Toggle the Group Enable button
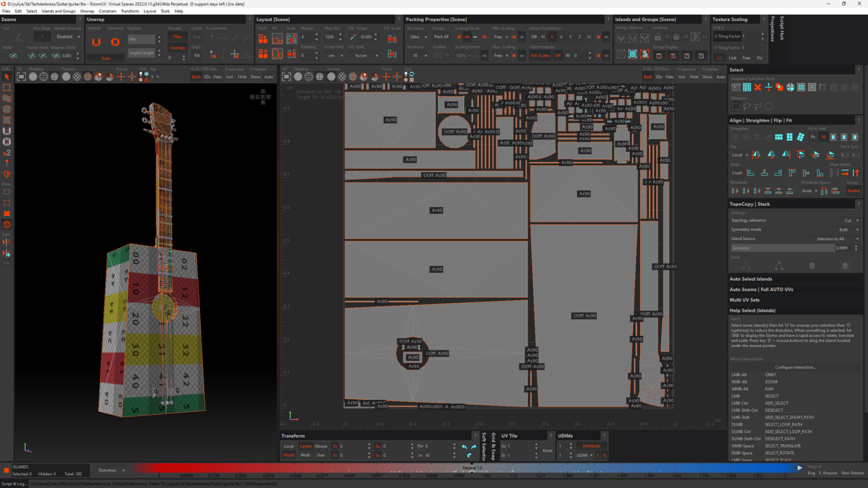 (x=854, y=191)
